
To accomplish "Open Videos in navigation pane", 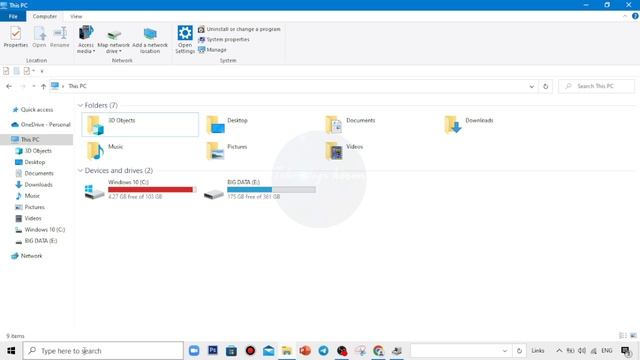I will click(x=33, y=218).
